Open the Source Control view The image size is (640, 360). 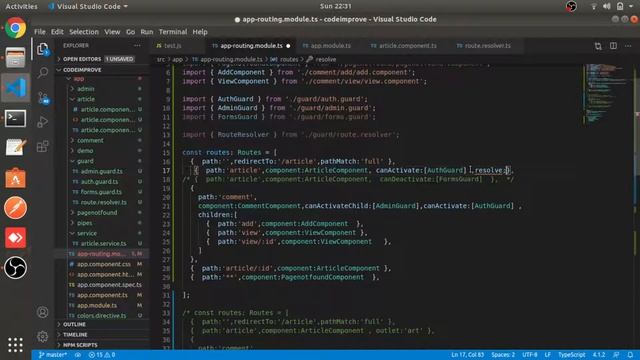point(42,98)
